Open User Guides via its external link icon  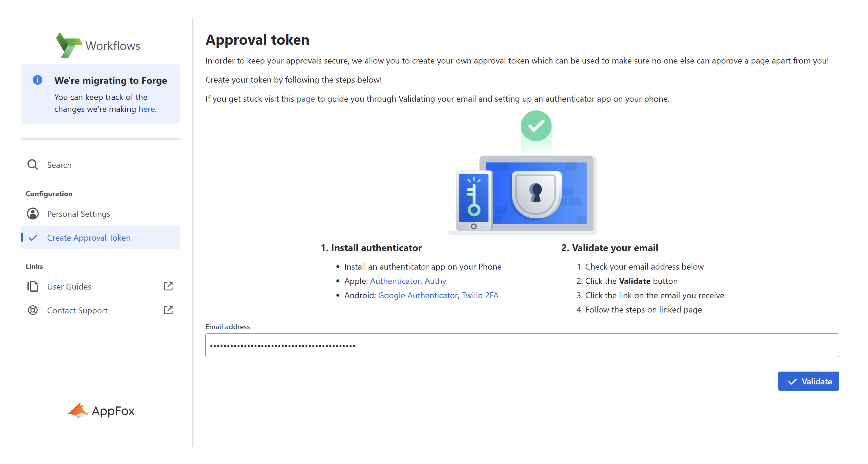[168, 286]
